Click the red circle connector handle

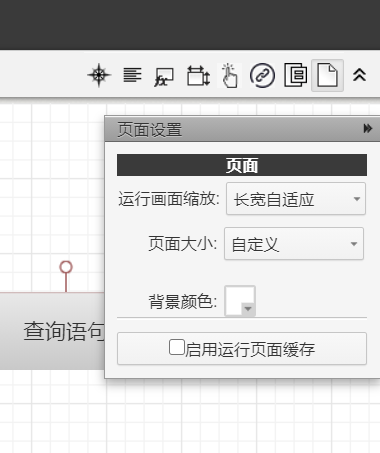pyautogui.click(x=66, y=267)
